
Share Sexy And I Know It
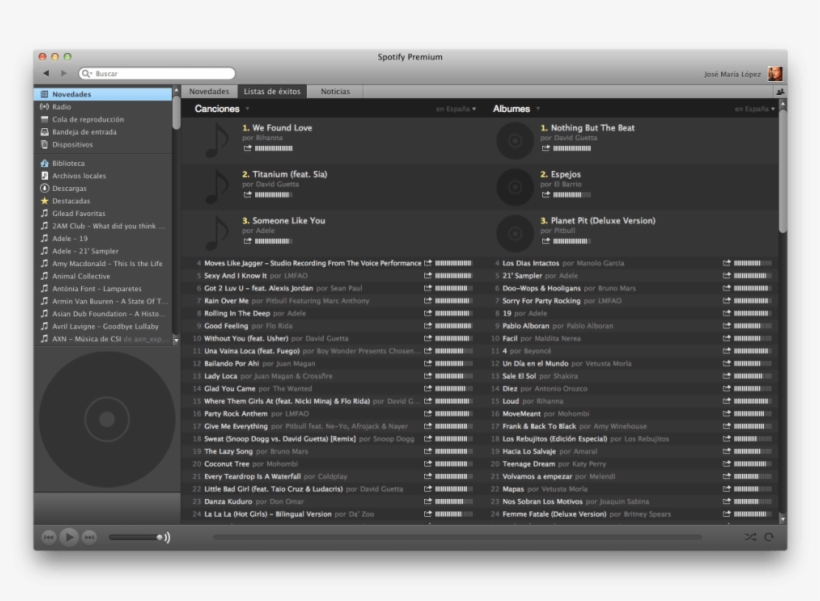(x=428, y=276)
